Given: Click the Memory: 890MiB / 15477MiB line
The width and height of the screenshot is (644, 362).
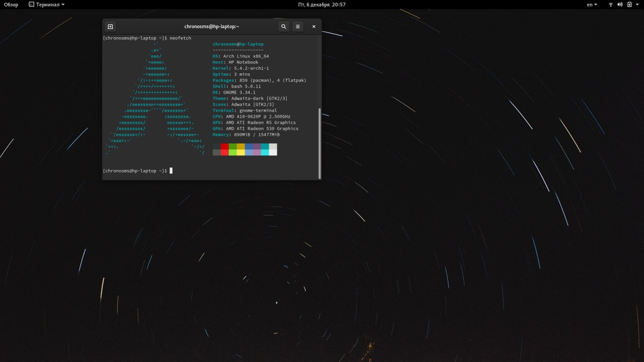Looking at the screenshot, I should (246, 135).
